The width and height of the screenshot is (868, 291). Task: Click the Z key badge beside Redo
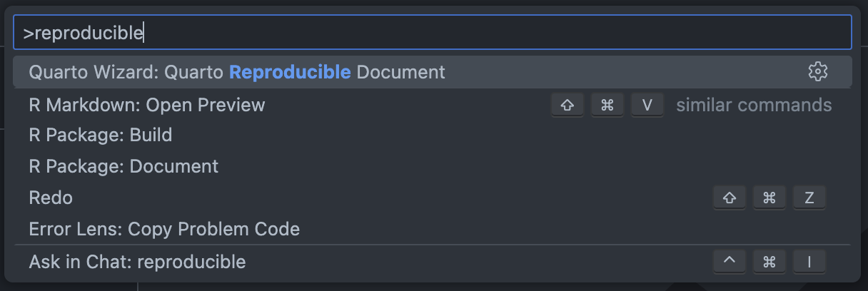point(809,198)
